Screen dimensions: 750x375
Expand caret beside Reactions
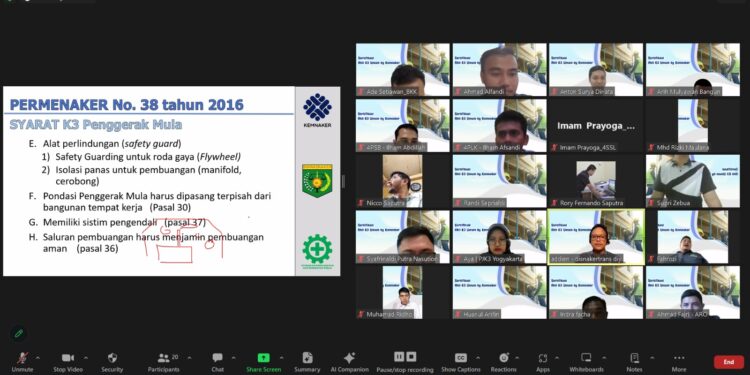click(x=517, y=358)
